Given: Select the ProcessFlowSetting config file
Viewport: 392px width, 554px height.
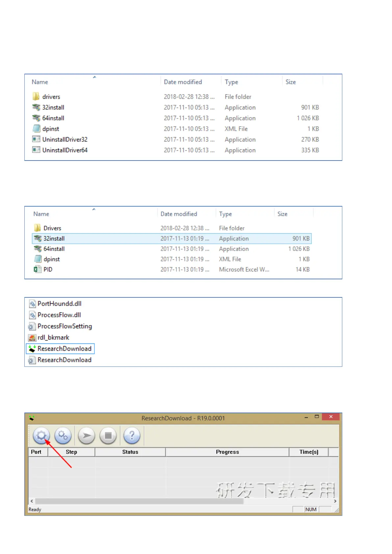Looking at the screenshot, I should pos(65,326).
